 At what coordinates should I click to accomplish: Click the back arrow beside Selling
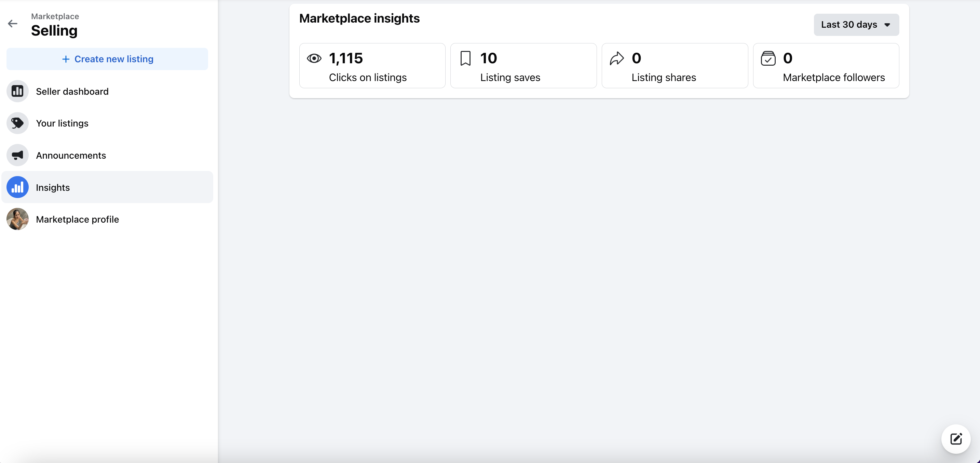[x=13, y=24]
